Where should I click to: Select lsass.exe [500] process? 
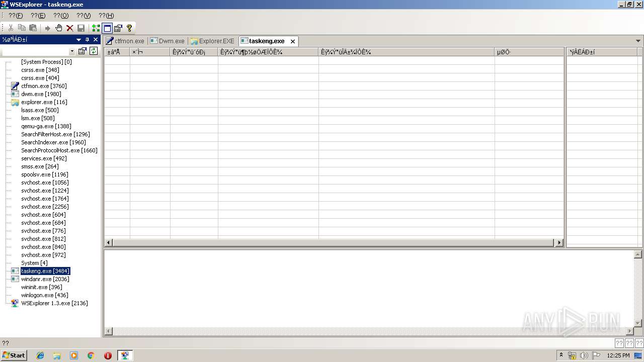(x=40, y=110)
